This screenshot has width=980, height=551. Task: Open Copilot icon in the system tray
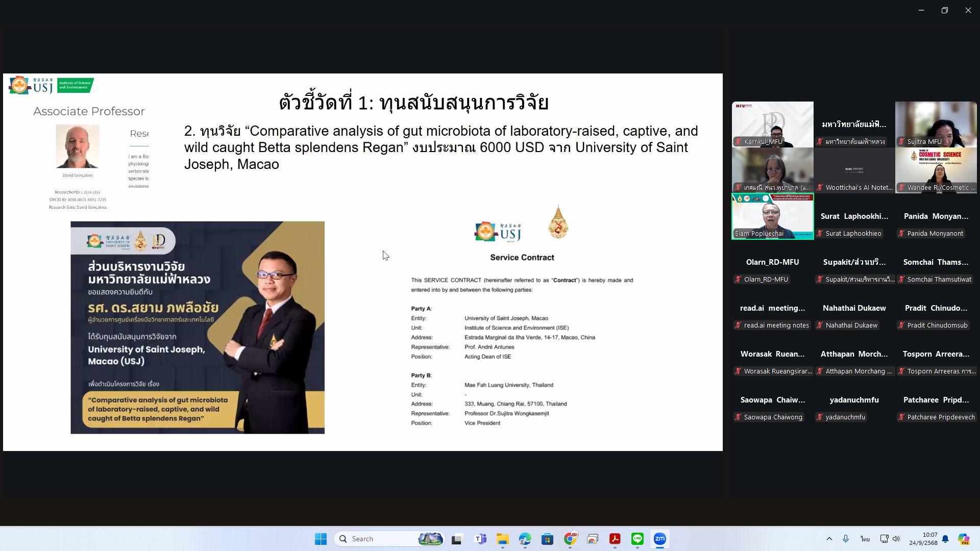pyautogui.click(x=964, y=539)
